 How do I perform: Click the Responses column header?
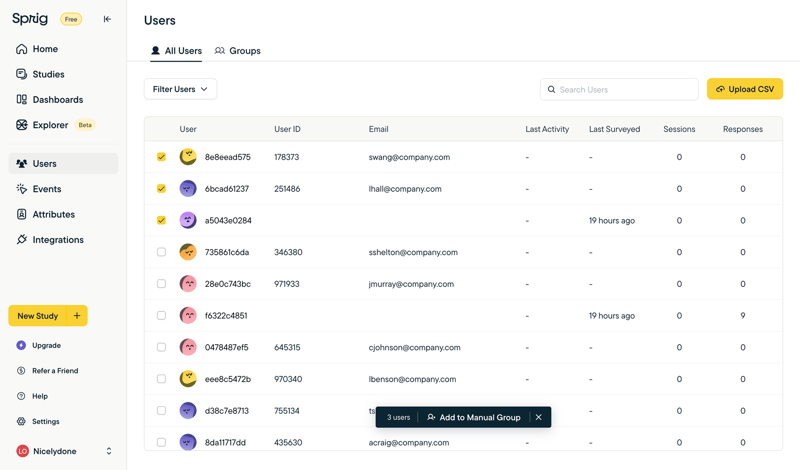743,129
